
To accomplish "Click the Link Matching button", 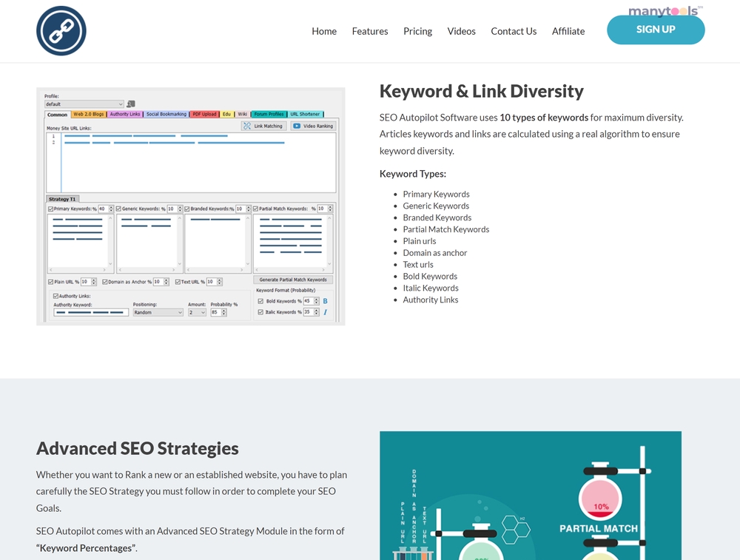I will pos(263,126).
